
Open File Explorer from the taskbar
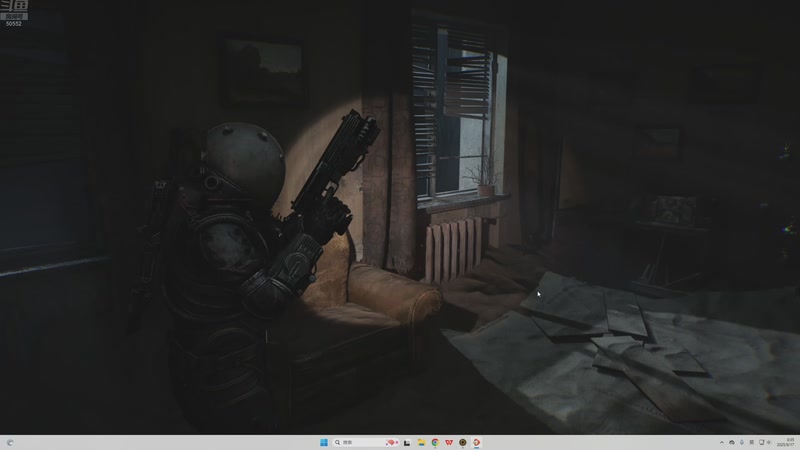tap(421, 442)
